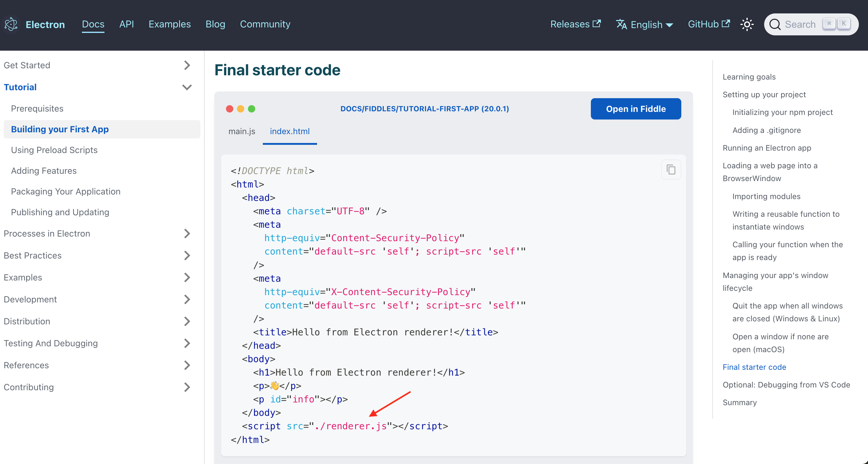Viewport: 868px width, 464px height.
Task: Open the Blog menu item
Action: click(x=215, y=24)
